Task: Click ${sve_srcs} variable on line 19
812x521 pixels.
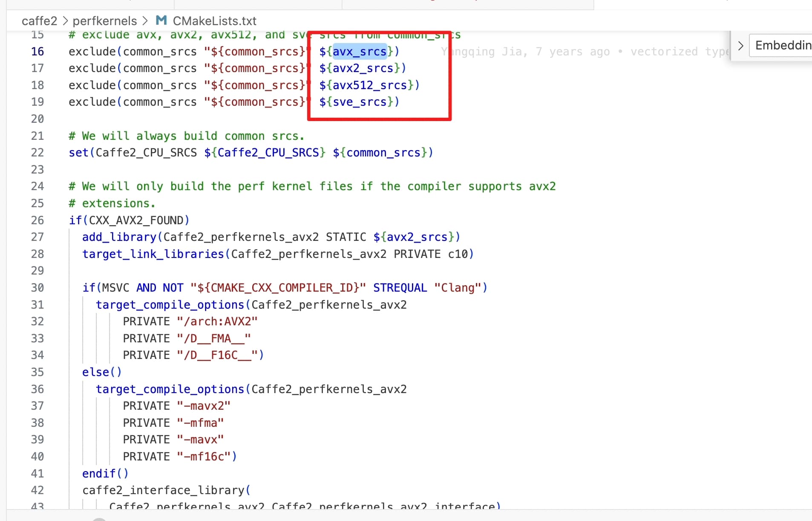Action: 359,102
